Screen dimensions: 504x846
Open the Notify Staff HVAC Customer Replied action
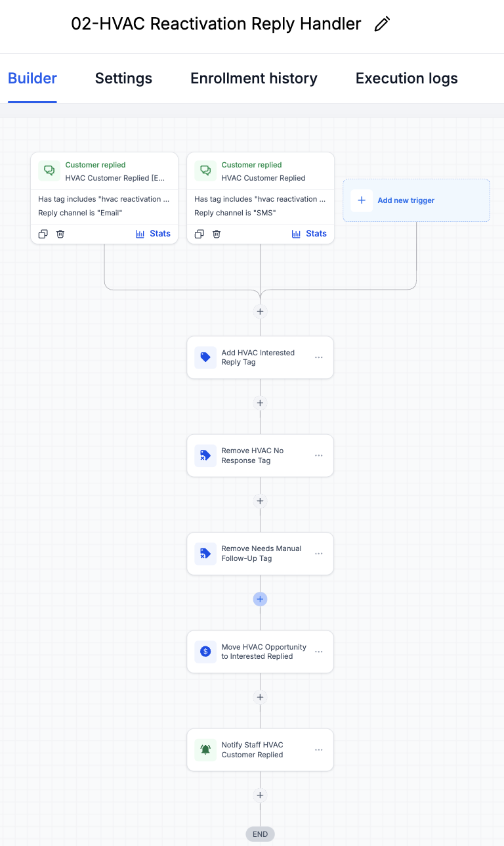tap(260, 749)
